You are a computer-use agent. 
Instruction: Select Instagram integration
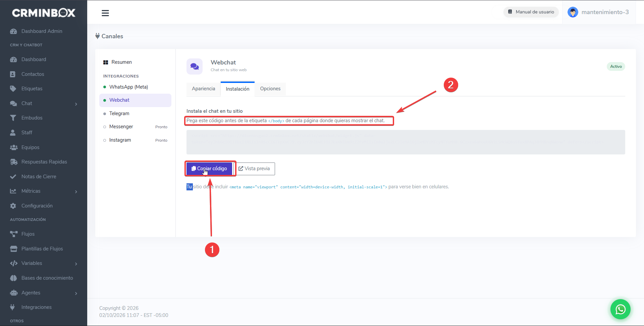point(135,140)
